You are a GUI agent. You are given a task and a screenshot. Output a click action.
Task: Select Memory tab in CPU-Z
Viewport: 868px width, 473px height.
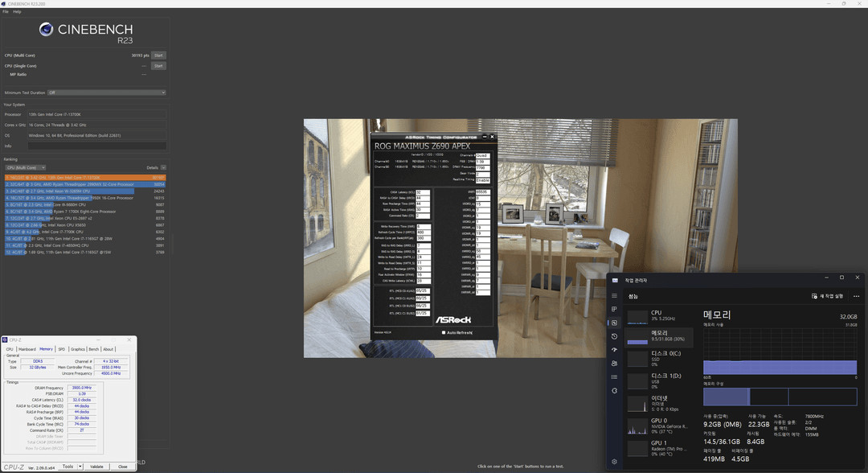point(46,349)
